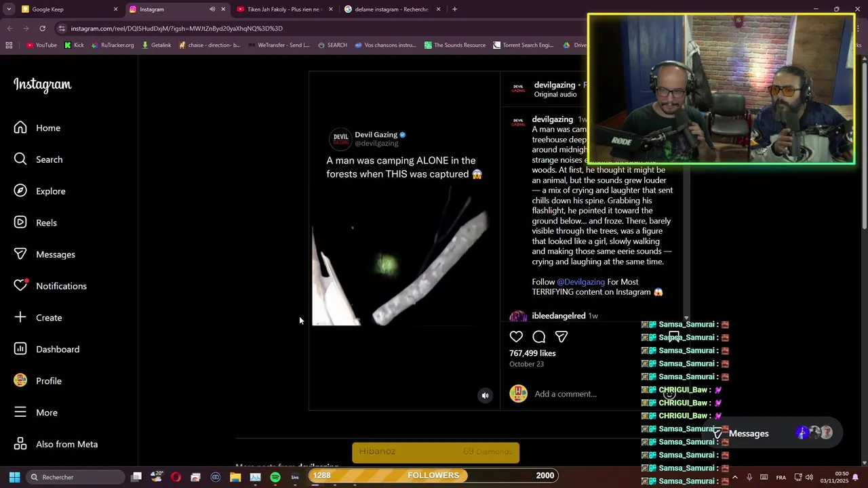Open the Also from Meta menu

coord(56,444)
